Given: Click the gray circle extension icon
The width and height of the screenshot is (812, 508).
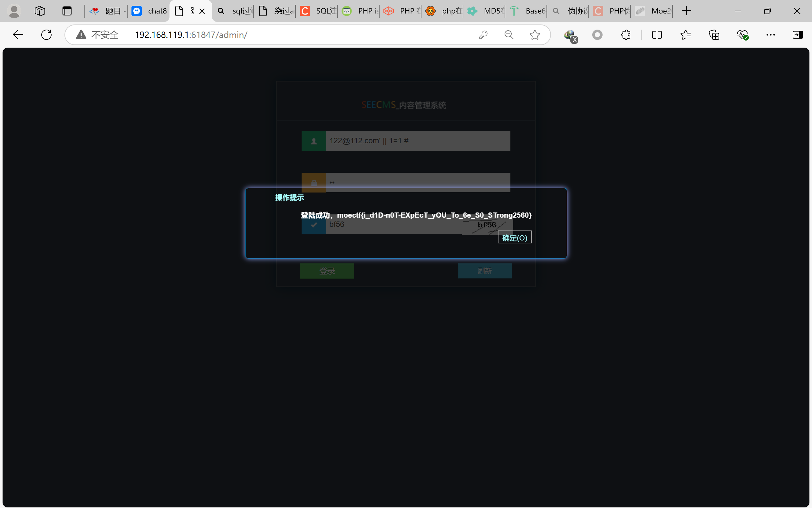Looking at the screenshot, I should click(x=597, y=34).
